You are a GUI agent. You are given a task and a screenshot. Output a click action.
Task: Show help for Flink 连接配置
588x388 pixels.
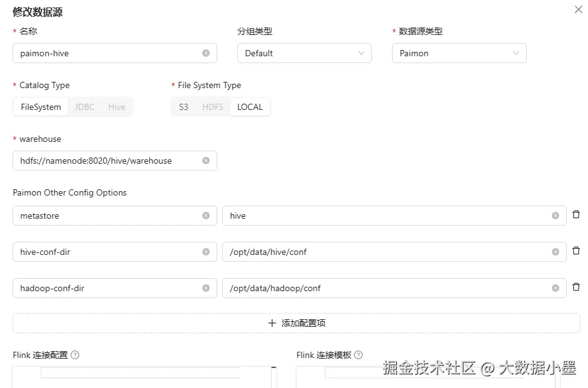pyautogui.click(x=75, y=355)
